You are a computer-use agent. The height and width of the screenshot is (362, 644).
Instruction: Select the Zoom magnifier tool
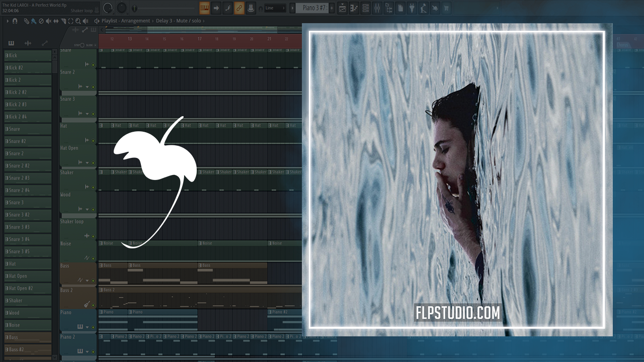coord(78,21)
